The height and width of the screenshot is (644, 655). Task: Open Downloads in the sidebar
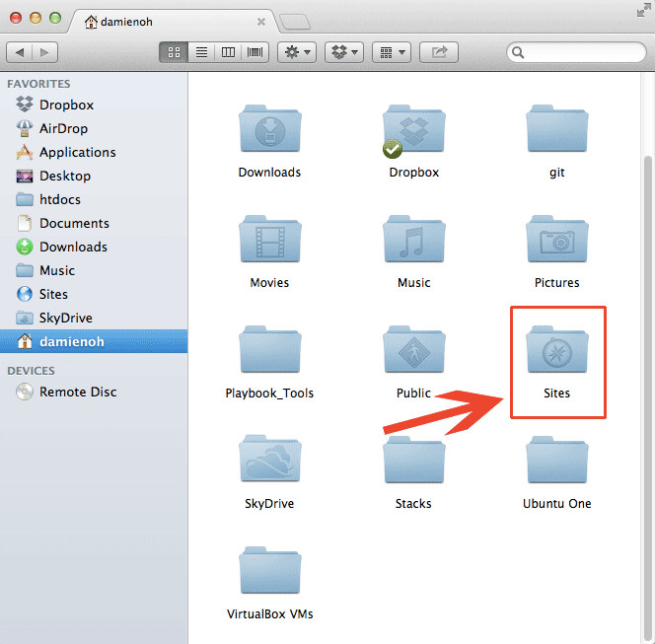tap(94, 247)
